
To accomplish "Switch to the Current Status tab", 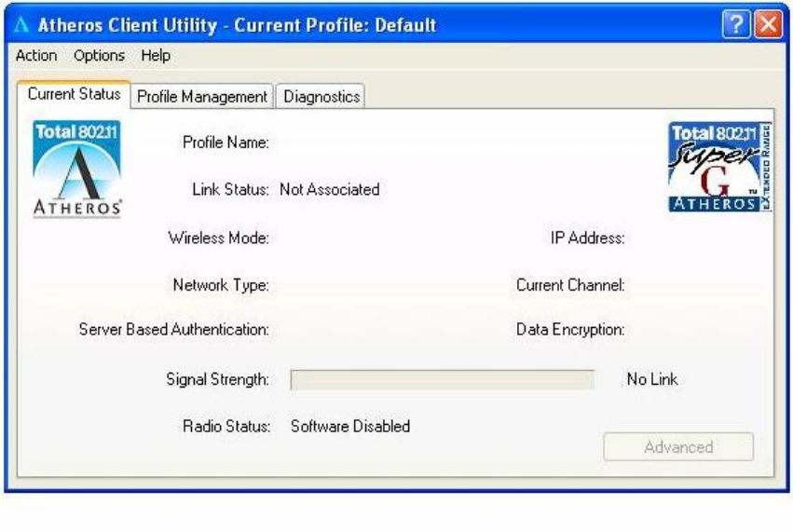I will tap(74, 95).
